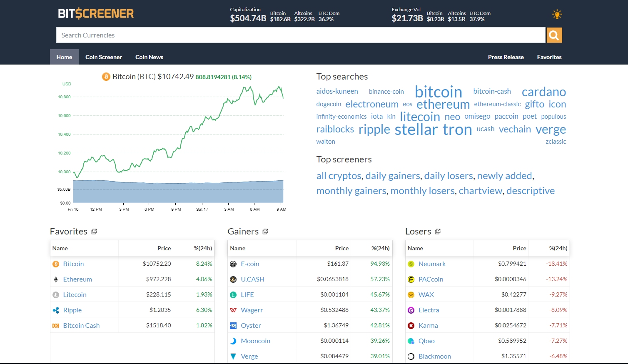
Task: Click the blue volume area chart
Action: tap(178, 192)
